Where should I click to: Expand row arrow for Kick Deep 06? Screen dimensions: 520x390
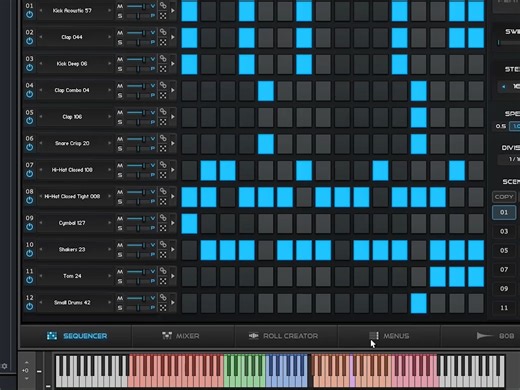pos(173,63)
